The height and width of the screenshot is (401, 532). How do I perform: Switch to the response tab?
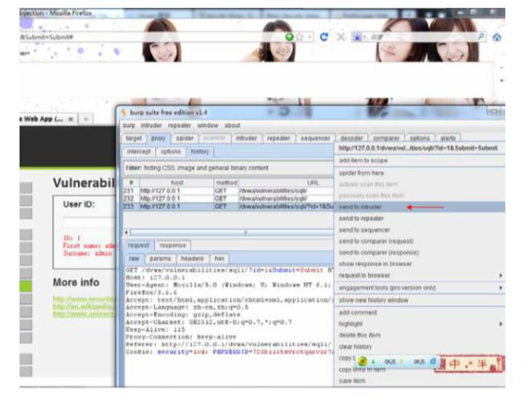click(x=172, y=245)
